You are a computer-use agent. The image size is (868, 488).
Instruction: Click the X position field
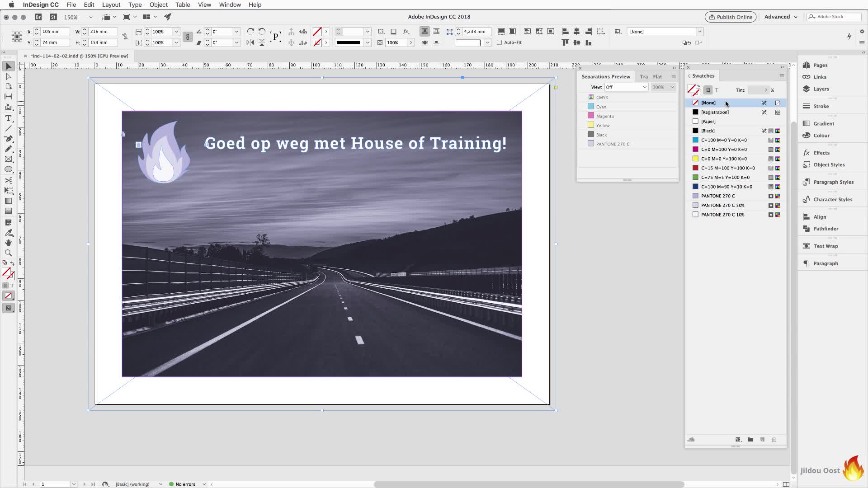pos(55,32)
